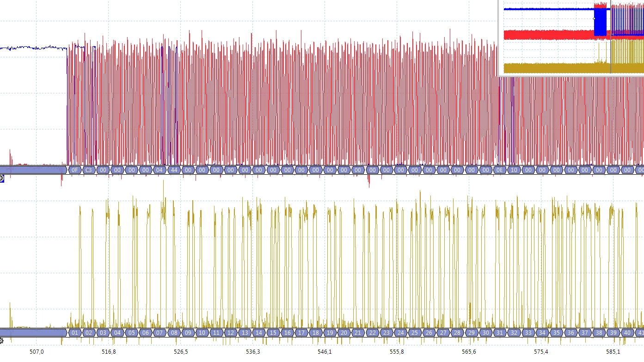Select byte 38 in the yellow decoder row
The height and width of the screenshot is (362, 644).
point(599,332)
